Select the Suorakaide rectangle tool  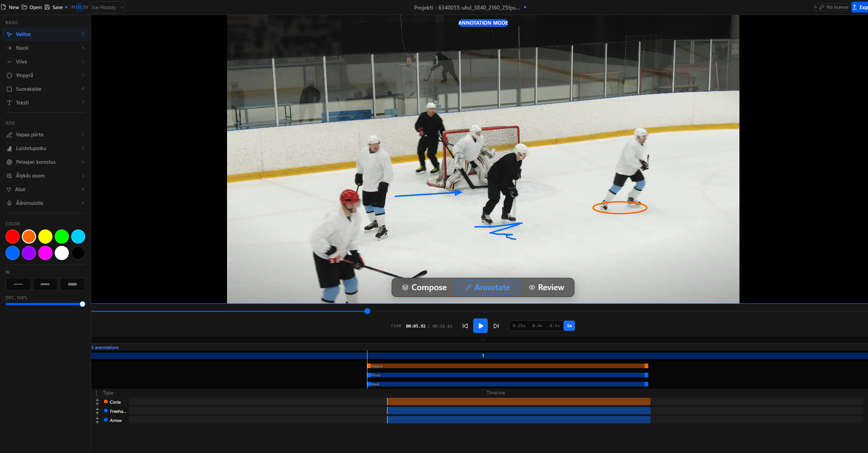point(27,89)
